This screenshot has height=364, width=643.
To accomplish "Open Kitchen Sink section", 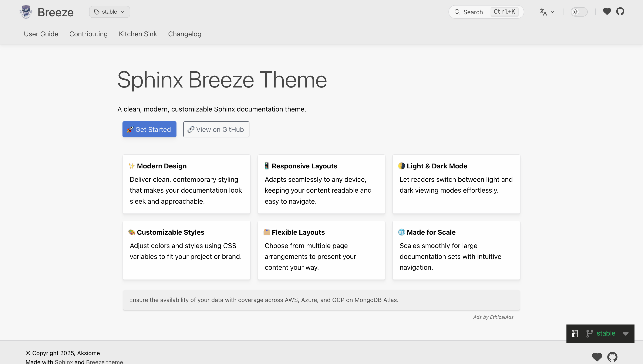I will [138, 34].
